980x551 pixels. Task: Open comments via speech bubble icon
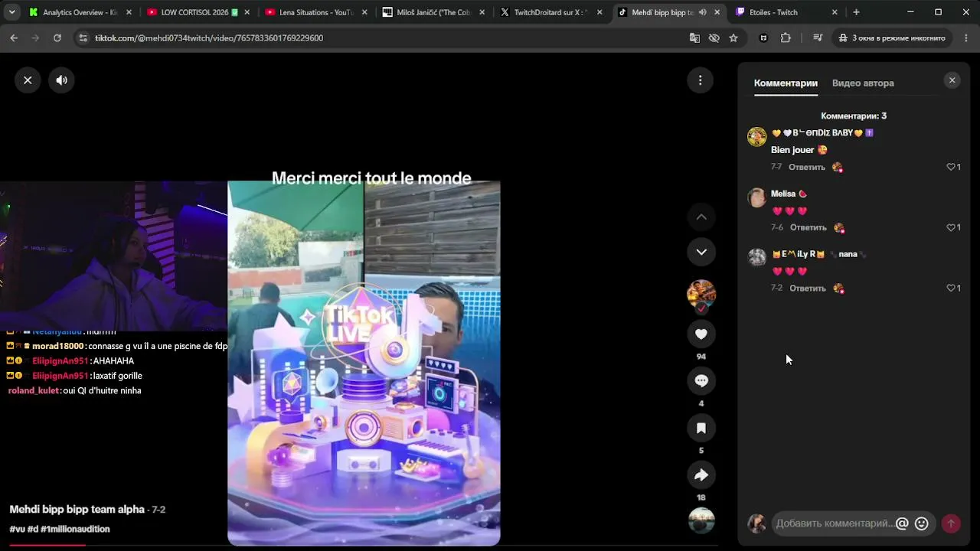point(701,380)
